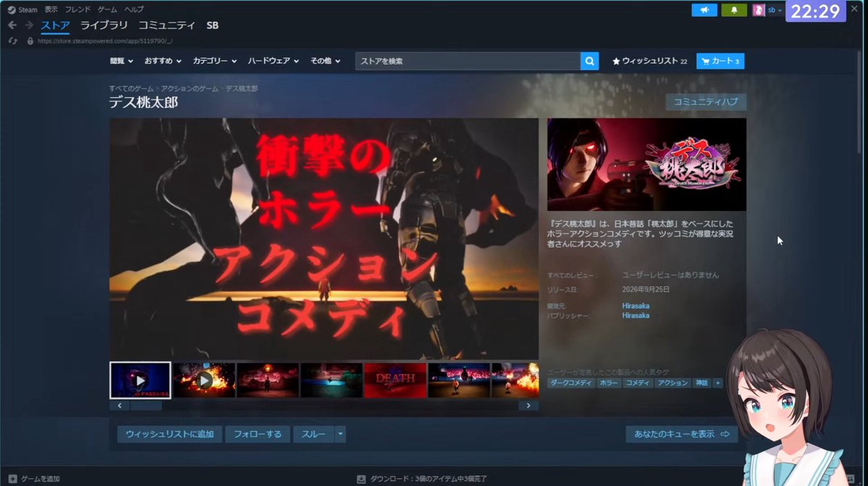Open ウィッシュリスト 22
This screenshot has height=486, width=868.
[649, 62]
